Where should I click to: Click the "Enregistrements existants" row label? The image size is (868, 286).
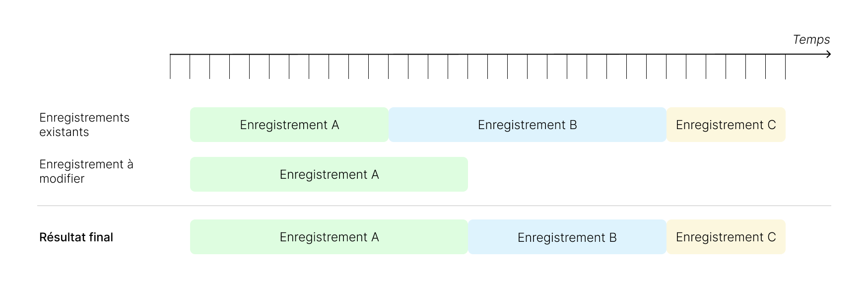pos(84,125)
